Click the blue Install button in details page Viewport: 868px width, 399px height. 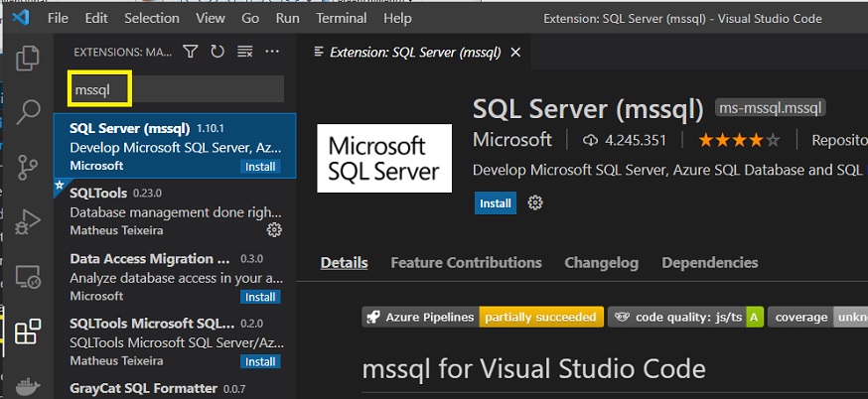pyautogui.click(x=496, y=203)
